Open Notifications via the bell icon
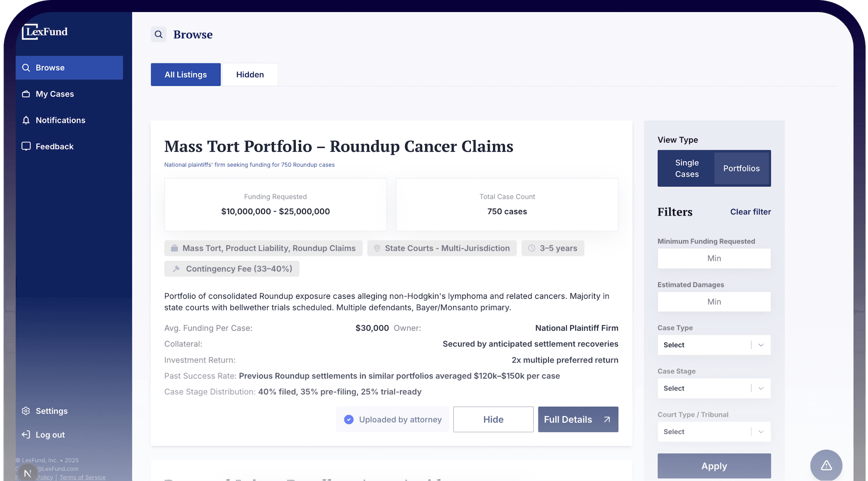Image resolution: width=868 pixels, height=481 pixels. pos(27,120)
